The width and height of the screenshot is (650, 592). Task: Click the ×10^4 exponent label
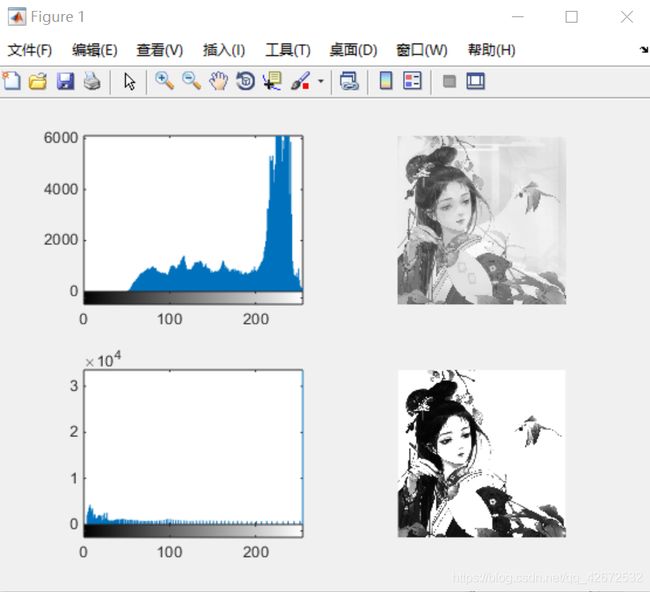click(103, 360)
